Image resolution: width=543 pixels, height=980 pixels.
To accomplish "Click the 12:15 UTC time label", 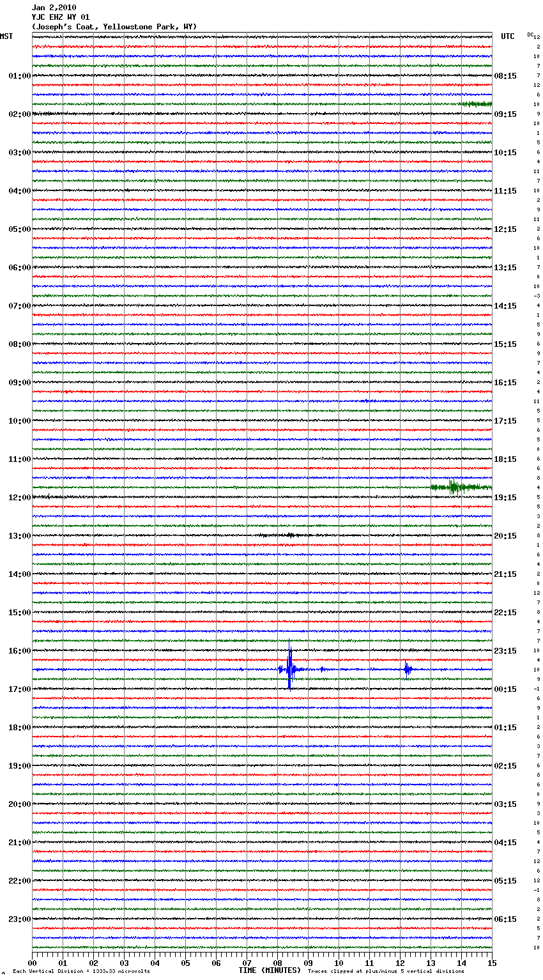I will tap(505, 229).
